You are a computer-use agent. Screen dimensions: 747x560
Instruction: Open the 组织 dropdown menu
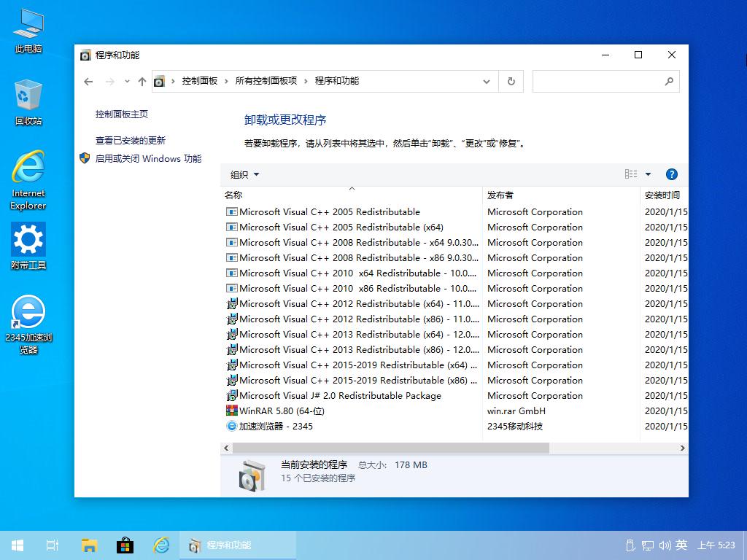tap(245, 175)
